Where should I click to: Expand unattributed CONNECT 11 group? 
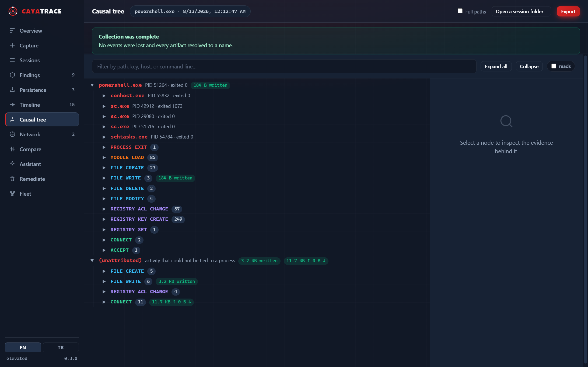coord(104,302)
